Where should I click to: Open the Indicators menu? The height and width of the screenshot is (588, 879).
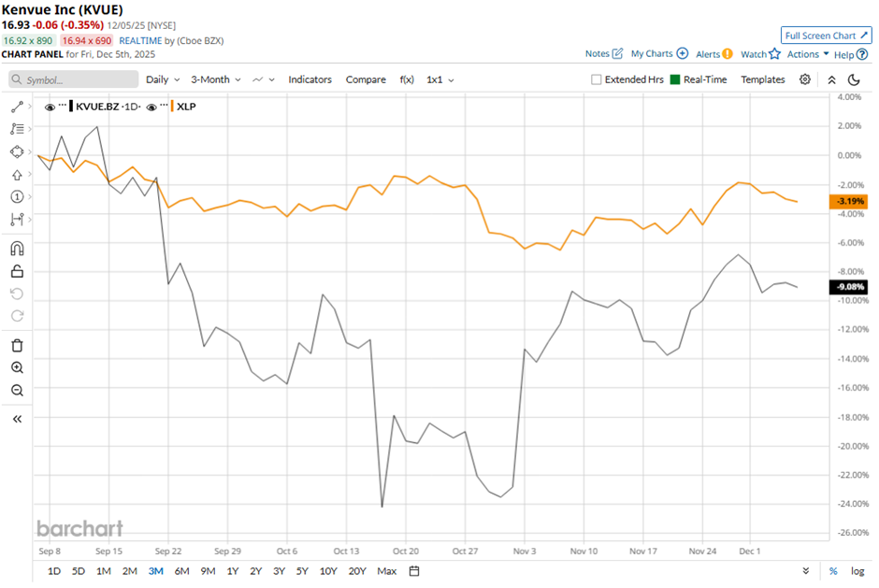tap(310, 79)
